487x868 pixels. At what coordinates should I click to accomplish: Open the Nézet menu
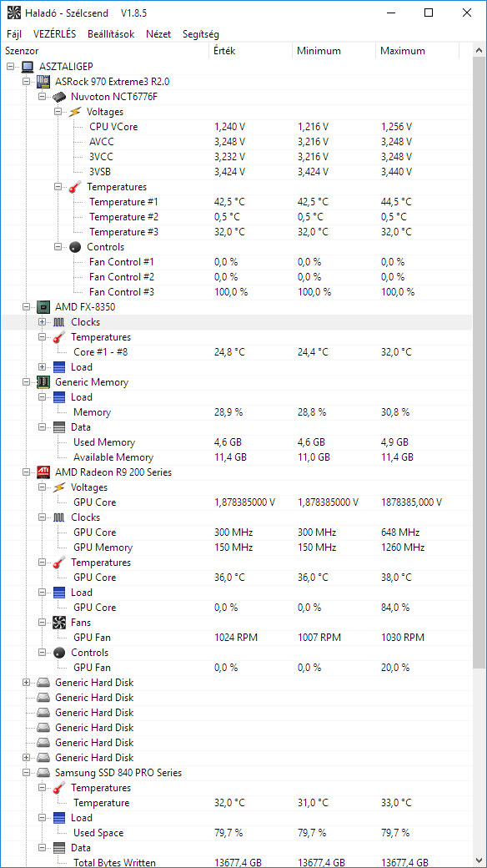158,34
